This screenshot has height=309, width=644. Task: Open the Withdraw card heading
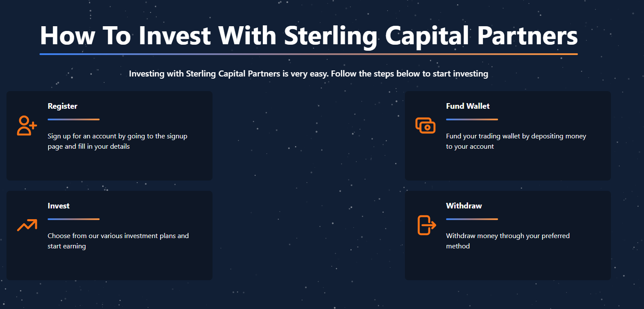point(464,206)
